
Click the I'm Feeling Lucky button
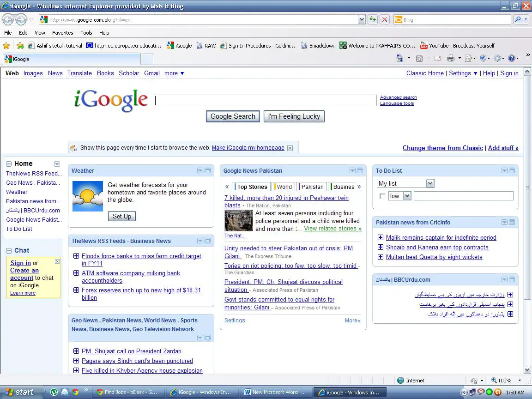[294, 116]
